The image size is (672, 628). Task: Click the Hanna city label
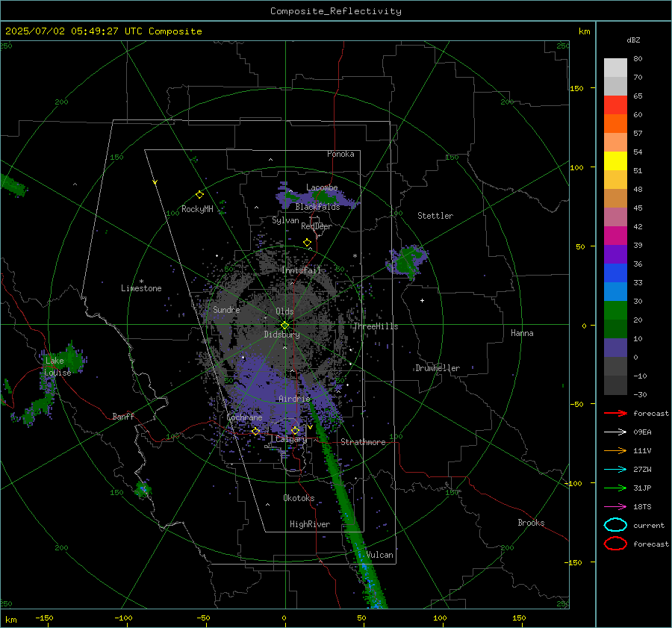click(522, 333)
